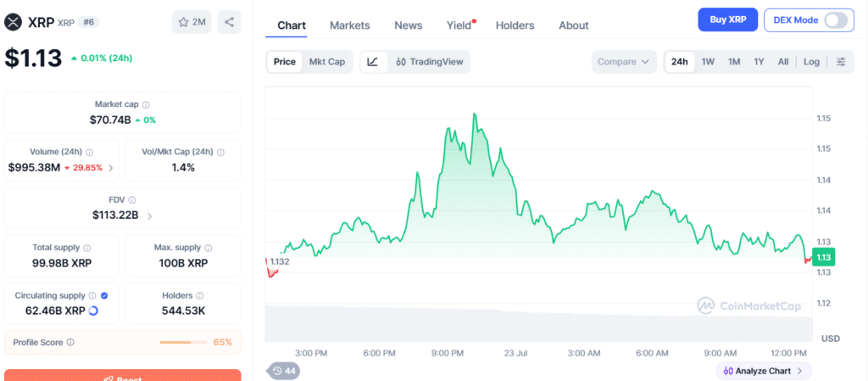Expand the Analyze Chart arrow

799,371
